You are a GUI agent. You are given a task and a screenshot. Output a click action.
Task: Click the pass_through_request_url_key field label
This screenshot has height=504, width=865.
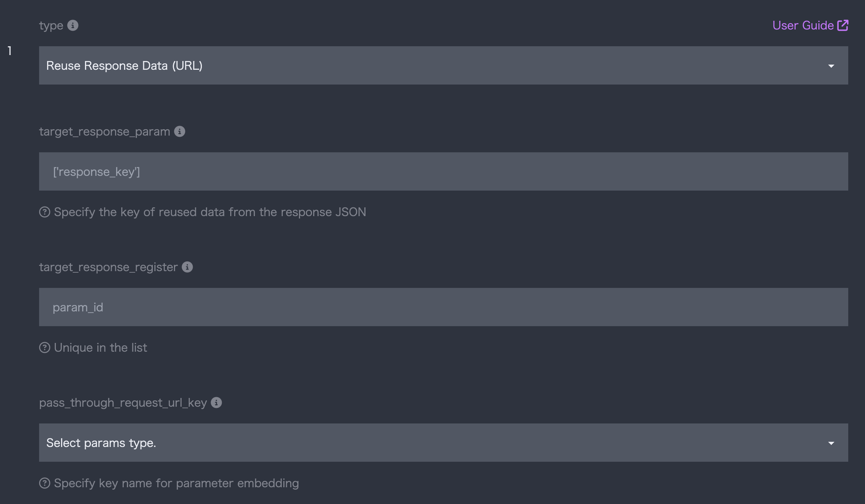coord(123,403)
